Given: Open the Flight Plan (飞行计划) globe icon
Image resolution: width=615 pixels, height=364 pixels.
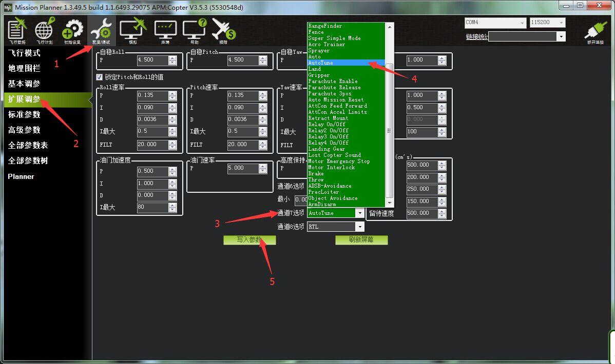Looking at the screenshot, I should coord(45,30).
